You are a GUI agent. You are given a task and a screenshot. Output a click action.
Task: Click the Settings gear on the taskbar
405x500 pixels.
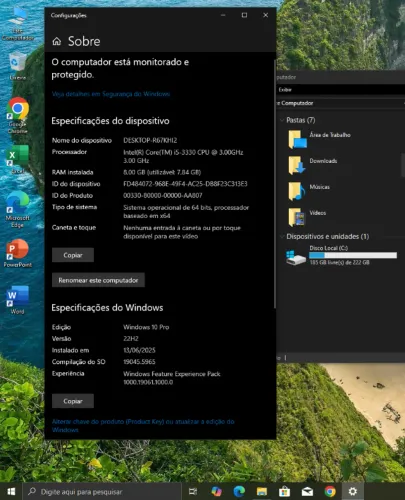point(353,491)
